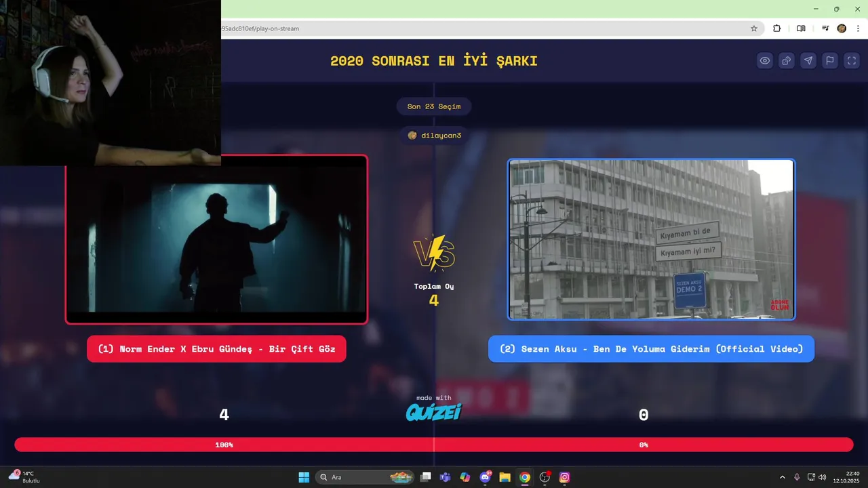Screen dimensions: 868x488
Task: Expand hidden system tray icons chevron
Action: [x=782, y=477]
